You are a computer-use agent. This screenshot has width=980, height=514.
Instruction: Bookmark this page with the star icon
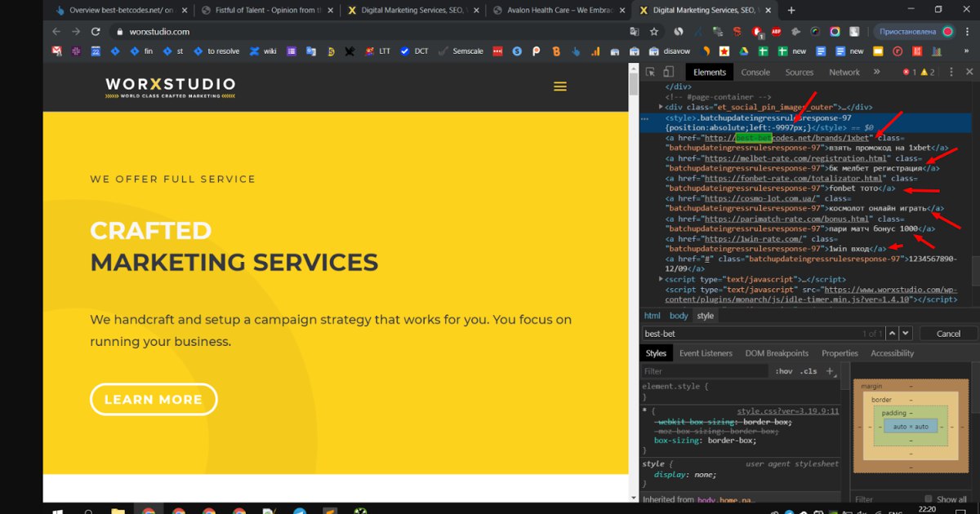coord(654,32)
